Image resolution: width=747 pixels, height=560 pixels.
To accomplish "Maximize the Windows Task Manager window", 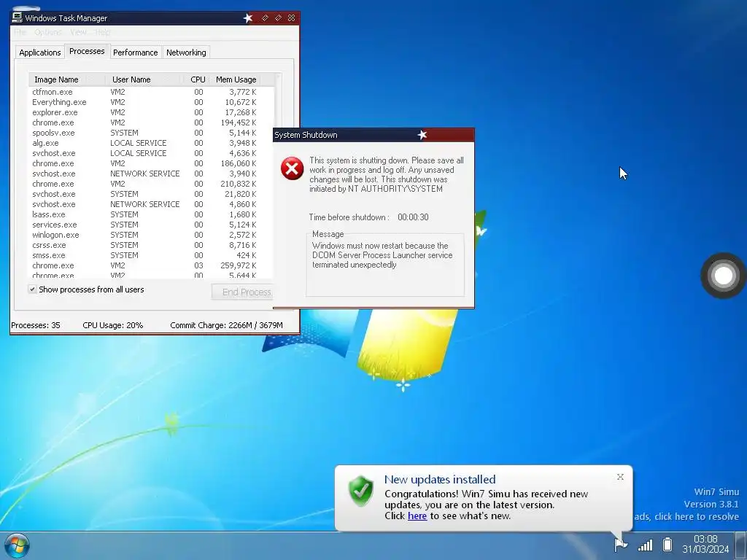I will [x=278, y=18].
